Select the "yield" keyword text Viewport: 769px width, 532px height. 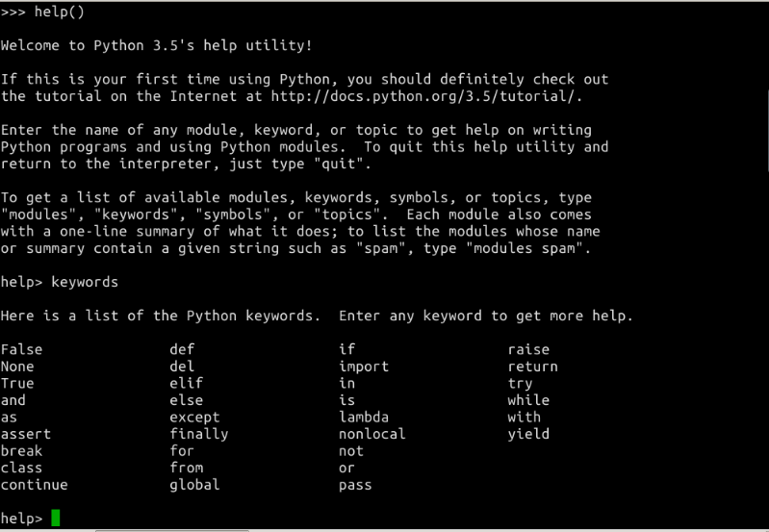click(528, 434)
